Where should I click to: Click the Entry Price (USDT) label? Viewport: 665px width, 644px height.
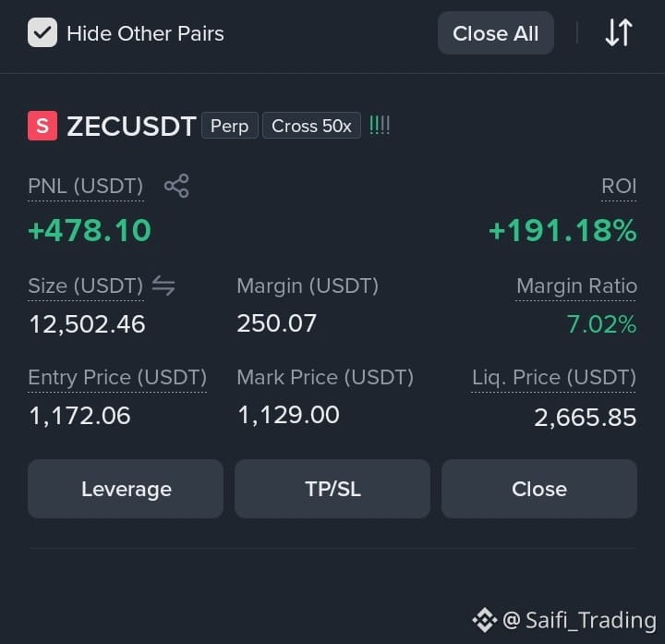pyautogui.click(x=117, y=378)
